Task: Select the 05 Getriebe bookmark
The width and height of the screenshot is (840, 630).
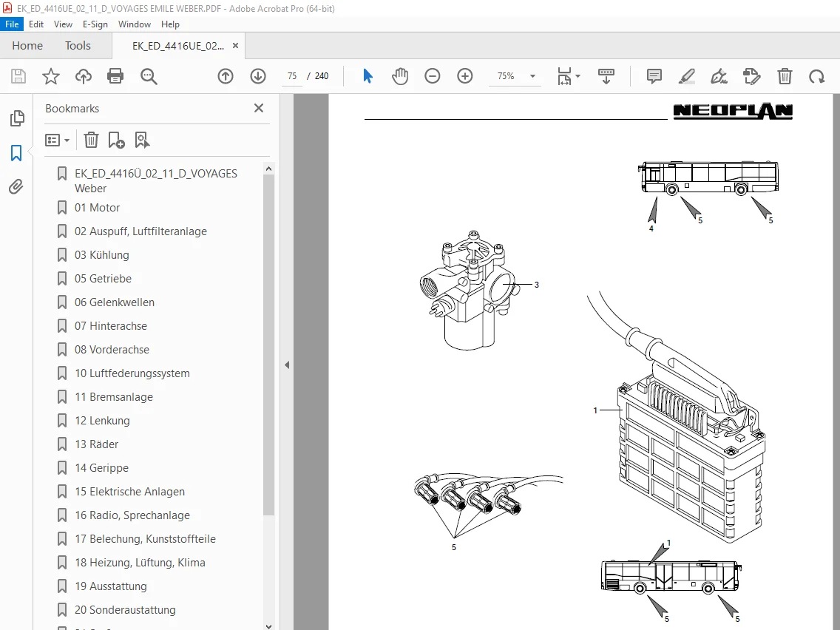Action: 103,278
